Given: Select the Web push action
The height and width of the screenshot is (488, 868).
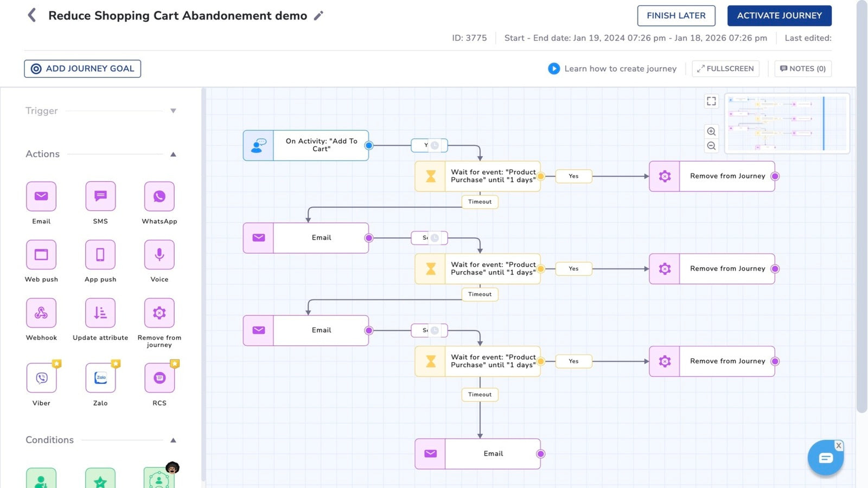Looking at the screenshot, I should coord(41,254).
